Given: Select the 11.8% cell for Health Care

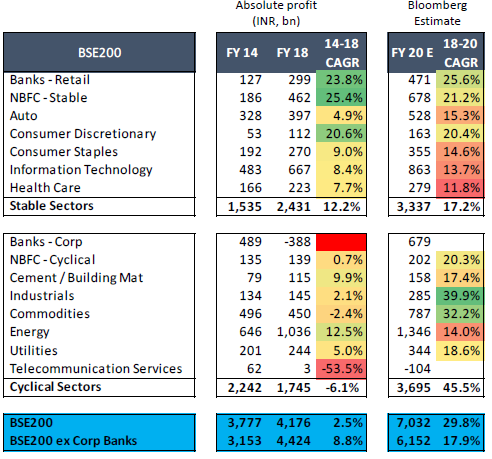Looking at the screenshot, I should 460,188.
